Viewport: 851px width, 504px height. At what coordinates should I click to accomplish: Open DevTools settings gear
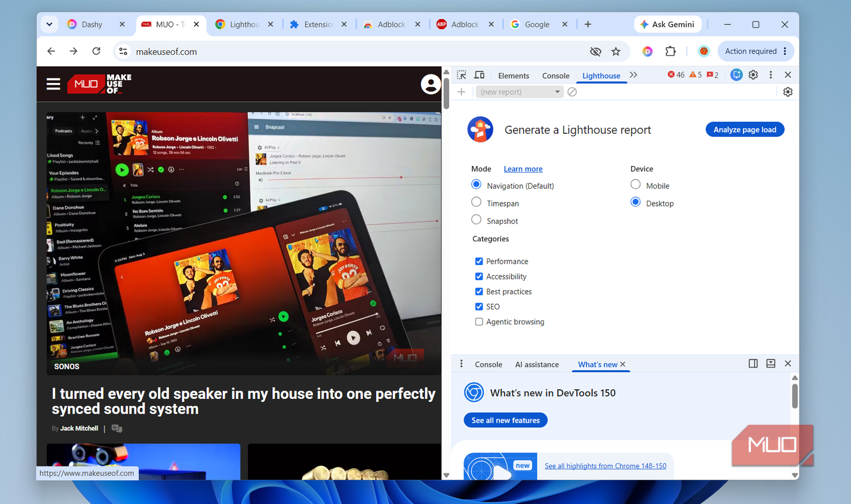point(753,75)
